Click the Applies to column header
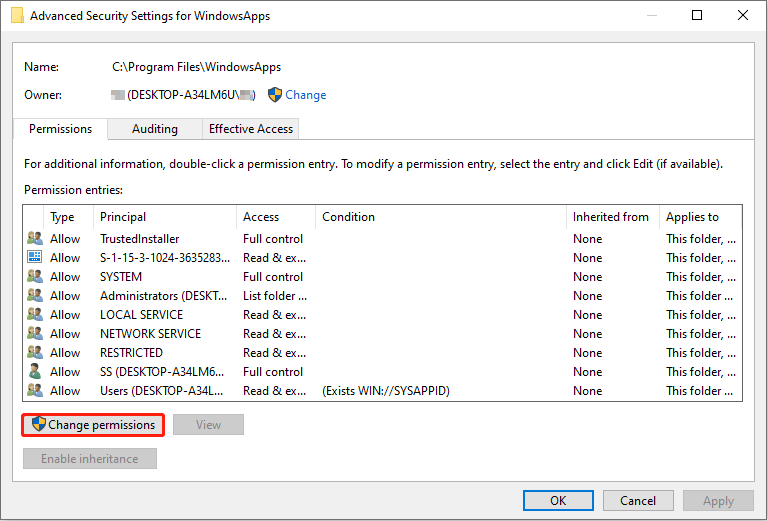Screen dimensions: 768x521 tap(701, 217)
